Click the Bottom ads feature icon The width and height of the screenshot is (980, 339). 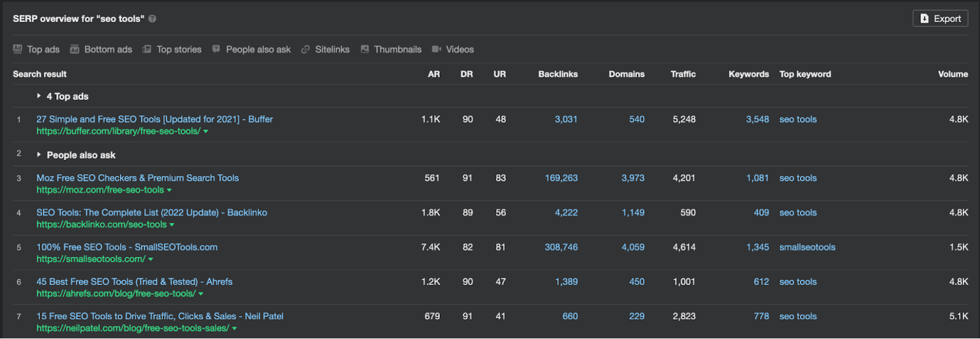(x=75, y=49)
